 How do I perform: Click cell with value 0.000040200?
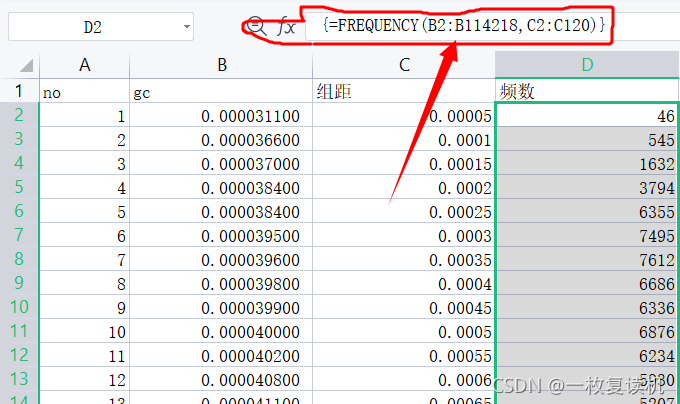click(x=221, y=355)
